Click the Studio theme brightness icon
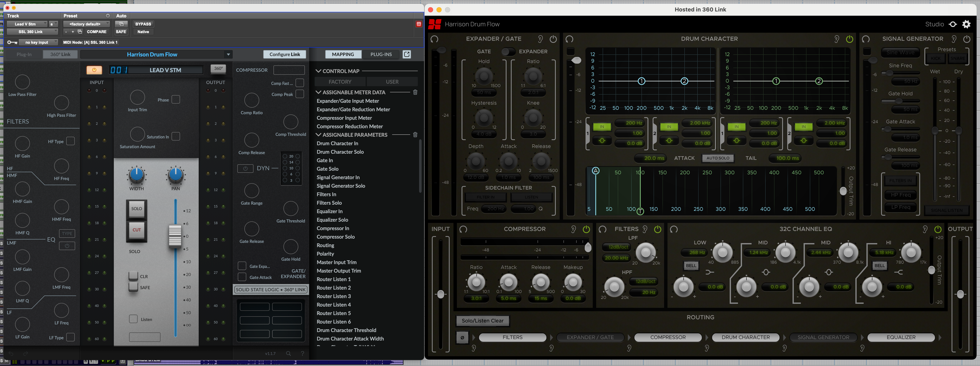Image resolution: width=980 pixels, height=366 pixels. (953, 24)
